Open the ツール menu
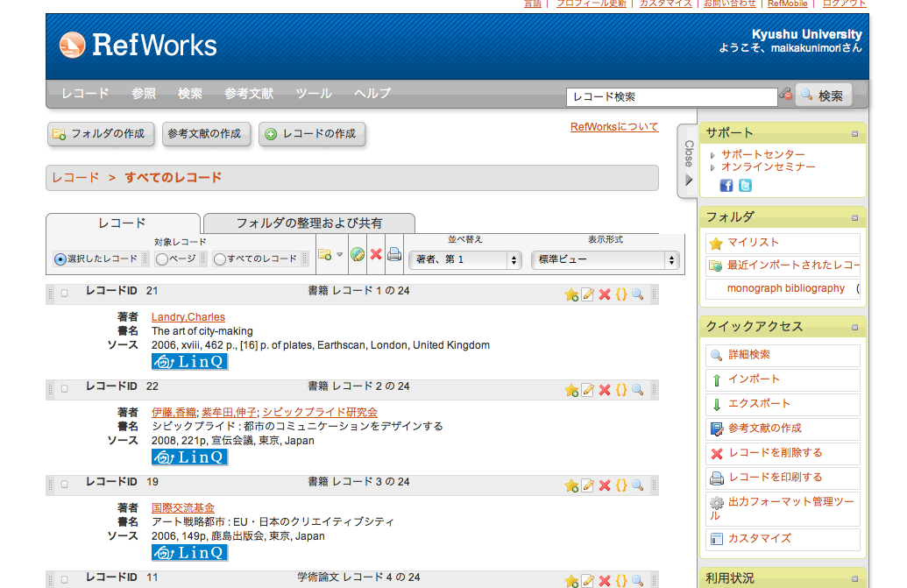The image size is (907, 588). click(314, 94)
